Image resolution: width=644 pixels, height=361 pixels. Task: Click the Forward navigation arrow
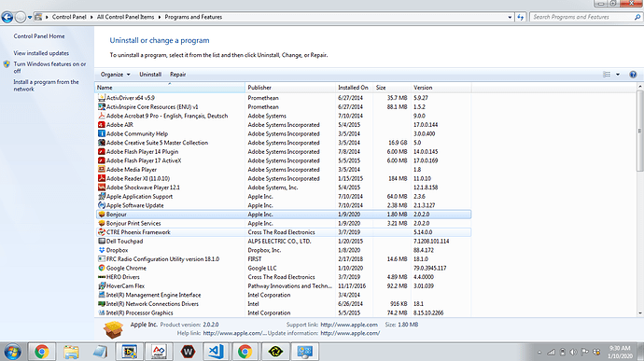click(x=21, y=17)
